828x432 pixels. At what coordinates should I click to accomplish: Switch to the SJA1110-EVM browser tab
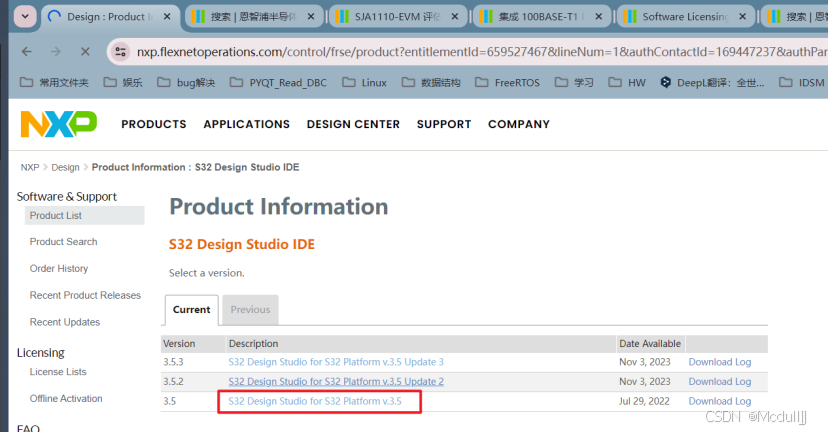(398, 17)
